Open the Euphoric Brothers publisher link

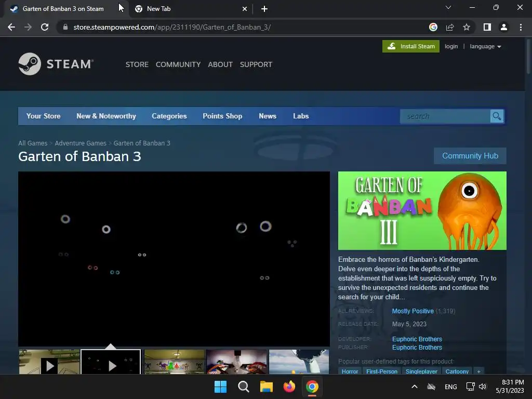pyautogui.click(x=417, y=348)
